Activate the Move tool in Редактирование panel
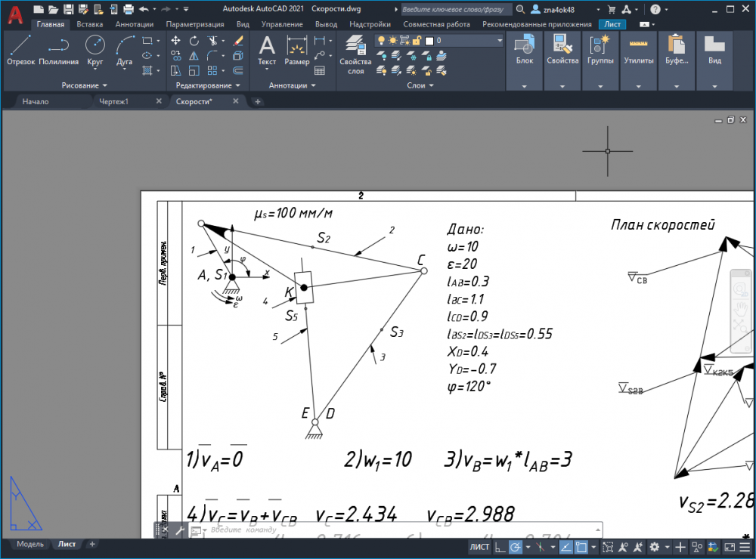The height and width of the screenshot is (559, 756). pyautogui.click(x=175, y=41)
